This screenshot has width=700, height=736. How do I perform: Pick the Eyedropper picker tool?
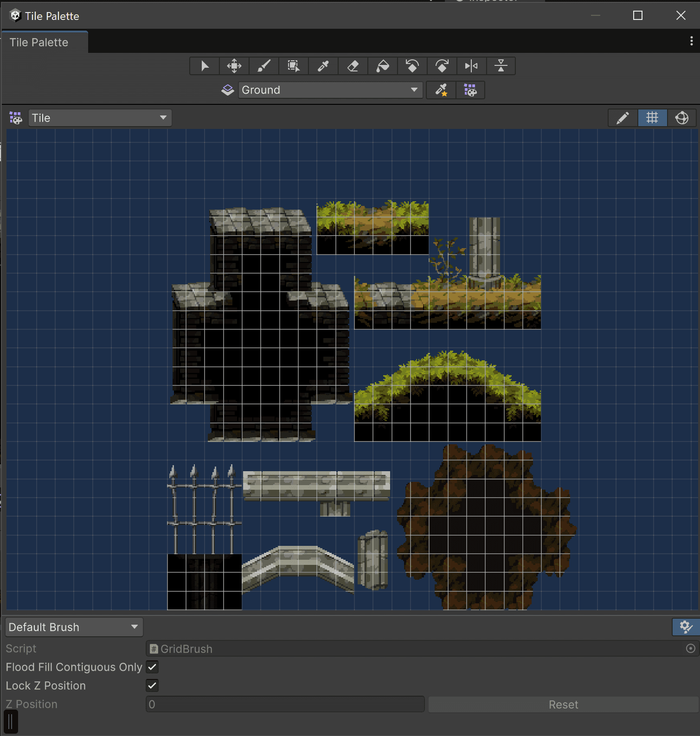coord(323,66)
